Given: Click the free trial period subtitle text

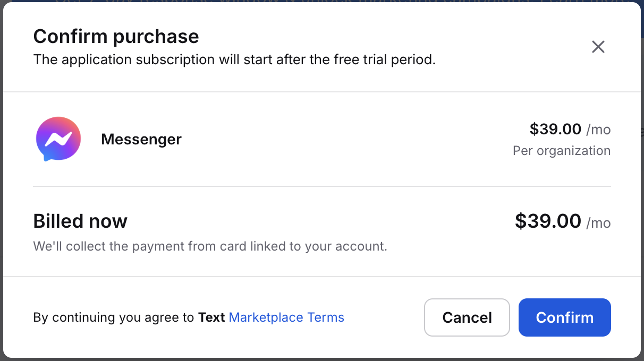Looking at the screenshot, I should [x=234, y=59].
